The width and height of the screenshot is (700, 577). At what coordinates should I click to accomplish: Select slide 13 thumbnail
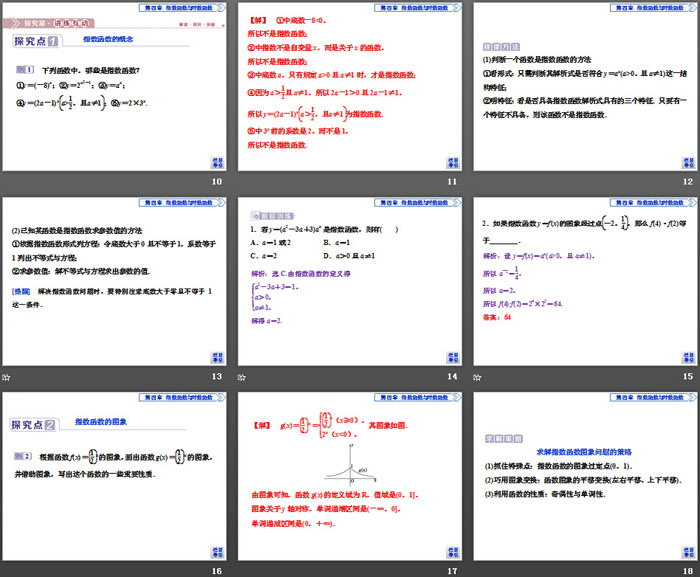(x=114, y=281)
